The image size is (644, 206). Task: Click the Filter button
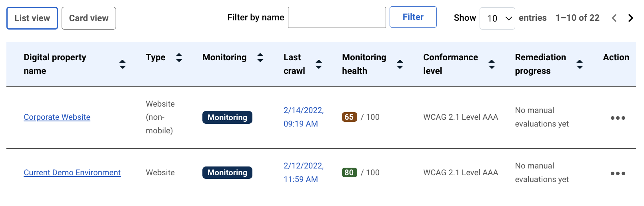[413, 17]
